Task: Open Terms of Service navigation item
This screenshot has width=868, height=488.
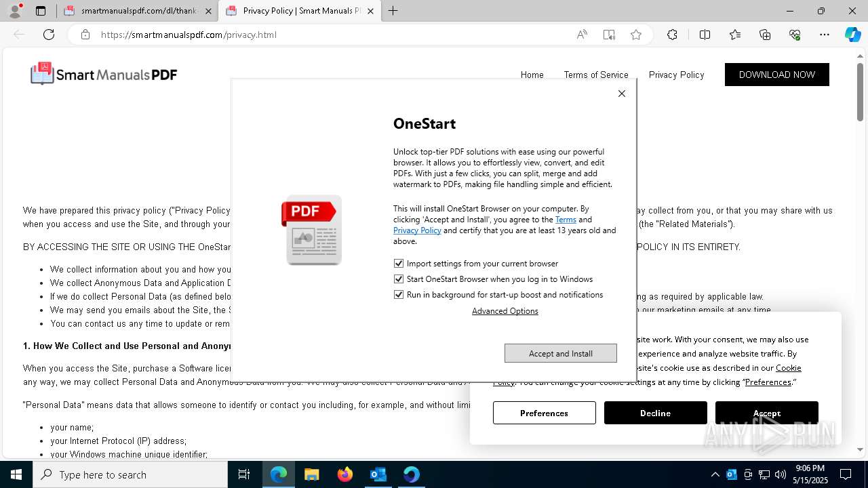Action: tap(596, 75)
